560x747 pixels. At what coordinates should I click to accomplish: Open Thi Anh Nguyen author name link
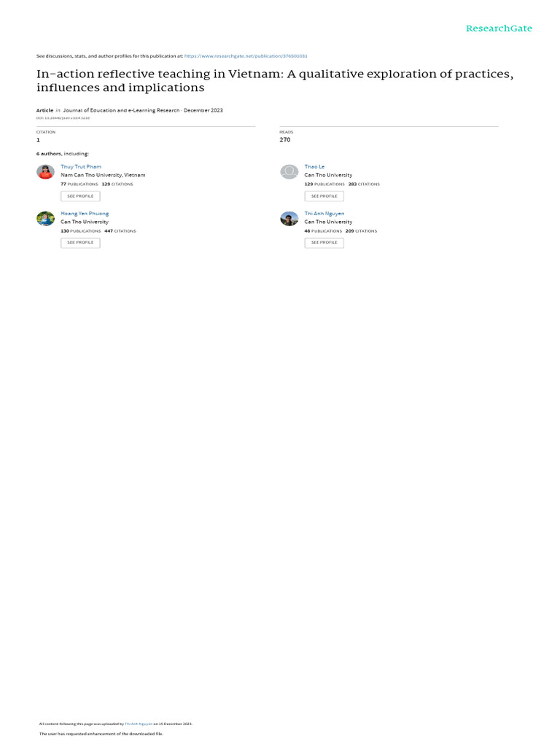pos(324,214)
